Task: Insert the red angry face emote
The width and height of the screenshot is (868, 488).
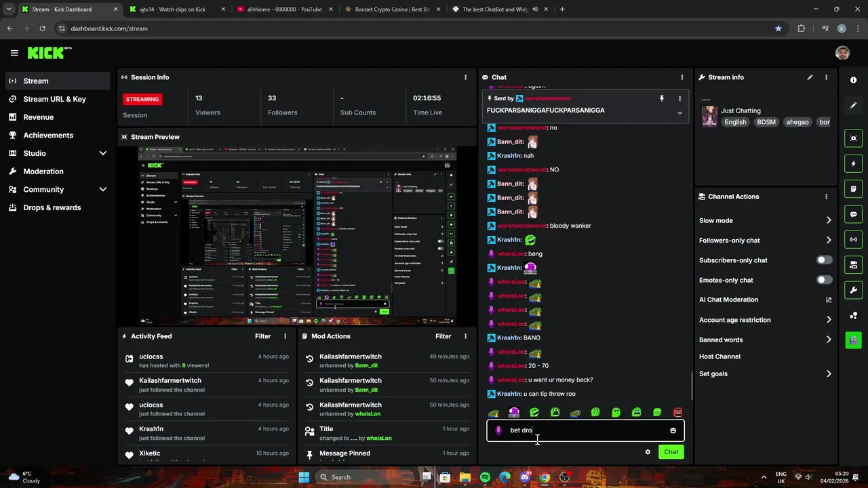Action: (x=677, y=412)
